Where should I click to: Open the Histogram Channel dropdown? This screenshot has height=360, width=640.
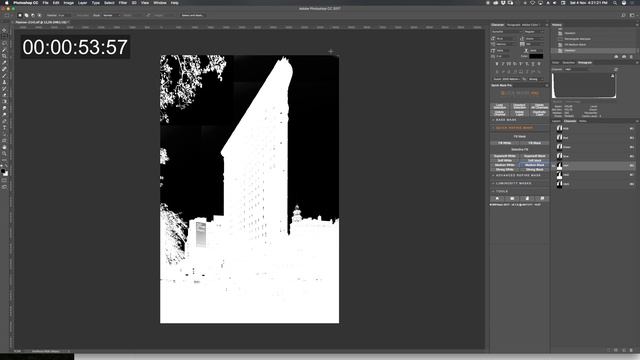576,69
